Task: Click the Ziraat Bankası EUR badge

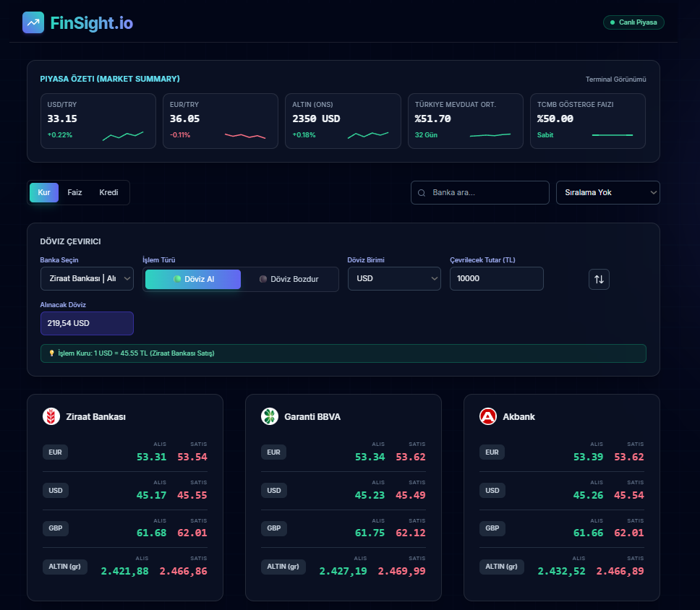Action: point(56,452)
